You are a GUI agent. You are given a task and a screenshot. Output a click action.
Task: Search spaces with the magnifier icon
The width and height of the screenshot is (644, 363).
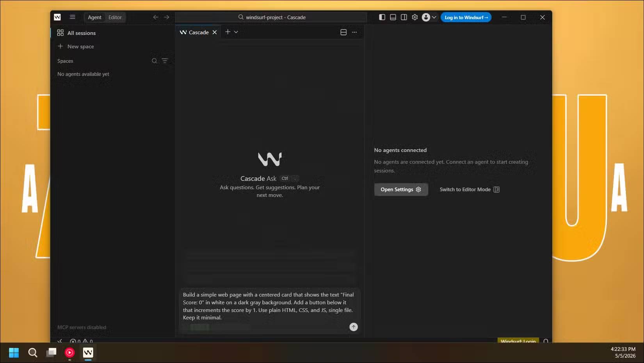(x=154, y=61)
